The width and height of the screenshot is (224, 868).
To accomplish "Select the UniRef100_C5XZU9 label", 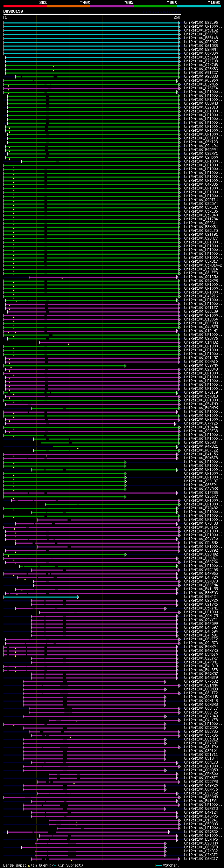I will pyautogui.click(x=201, y=57).
